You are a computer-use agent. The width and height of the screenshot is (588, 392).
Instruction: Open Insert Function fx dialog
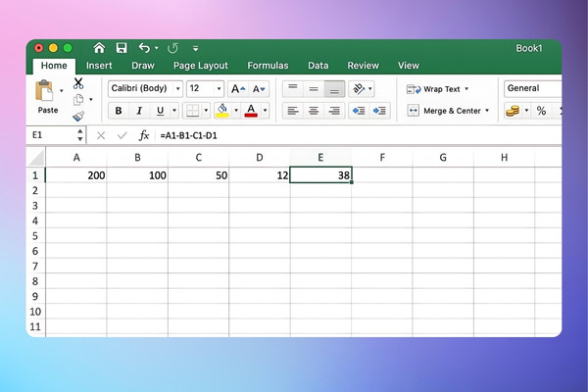click(x=144, y=135)
